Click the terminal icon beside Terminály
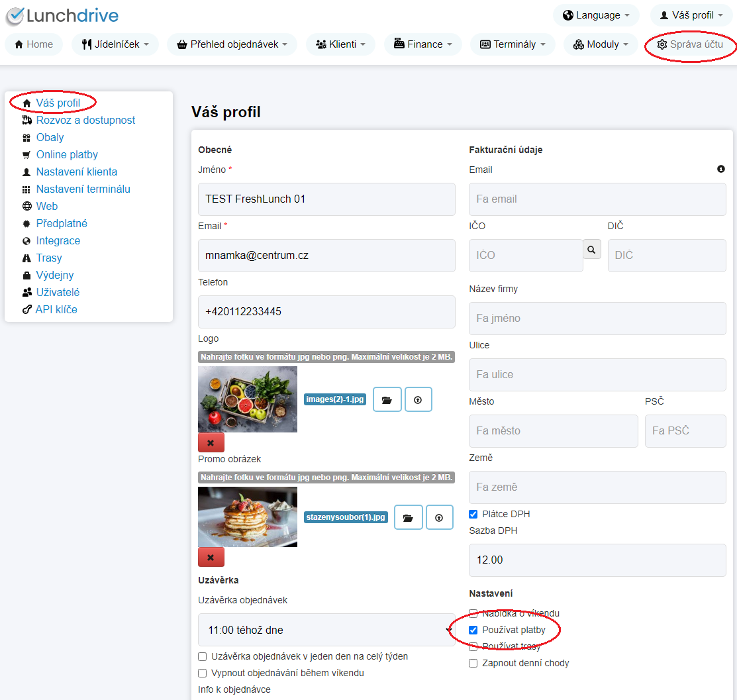 pyautogui.click(x=485, y=44)
